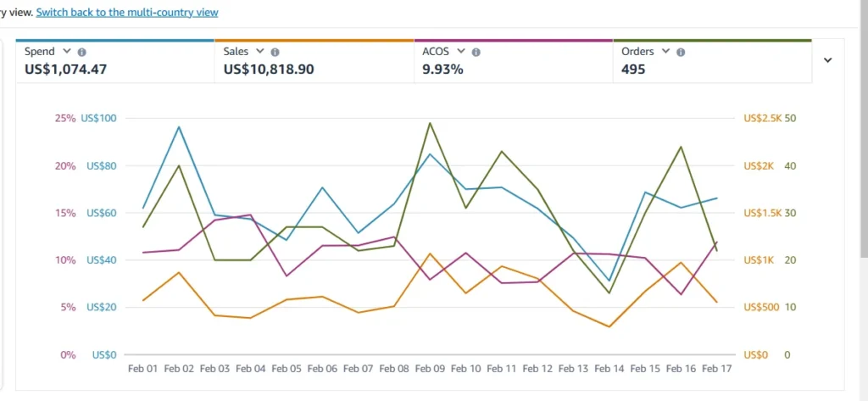Switch back to the multi-country view

tap(126, 13)
